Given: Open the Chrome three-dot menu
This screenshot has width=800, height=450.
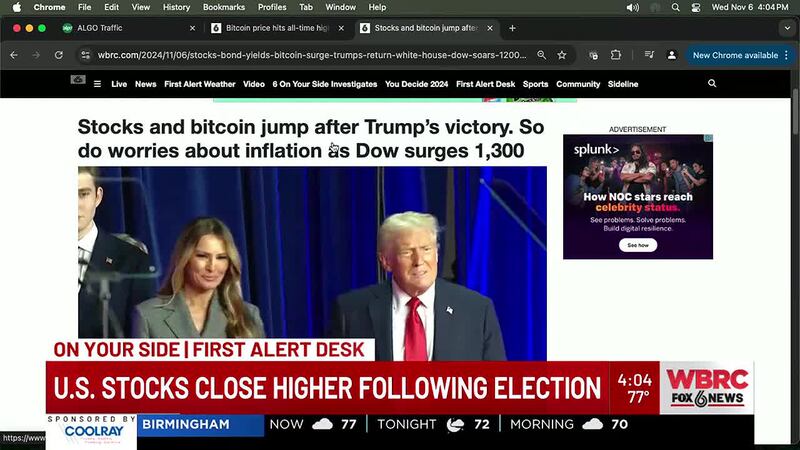Looking at the screenshot, I should pyautogui.click(x=787, y=55).
